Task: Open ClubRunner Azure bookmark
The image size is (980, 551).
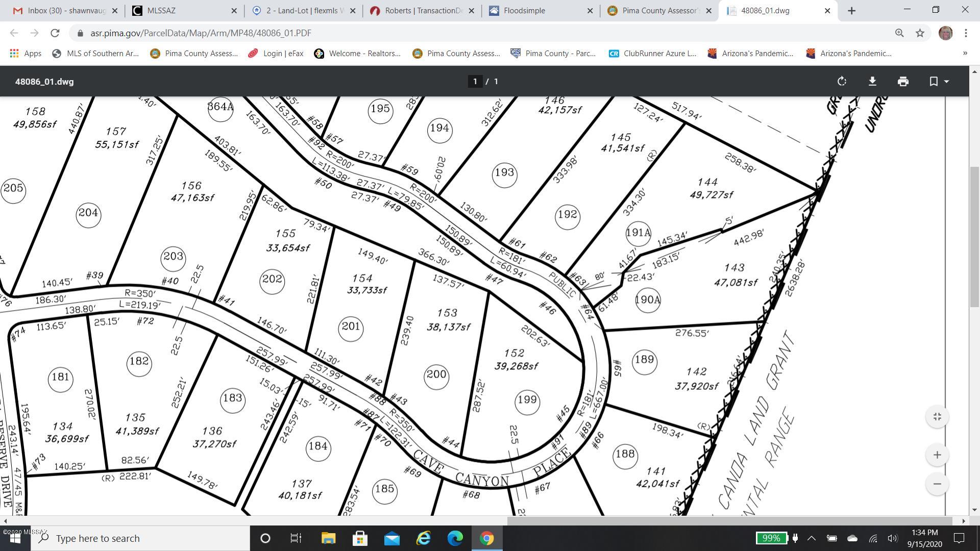Action: tap(652, 53)
